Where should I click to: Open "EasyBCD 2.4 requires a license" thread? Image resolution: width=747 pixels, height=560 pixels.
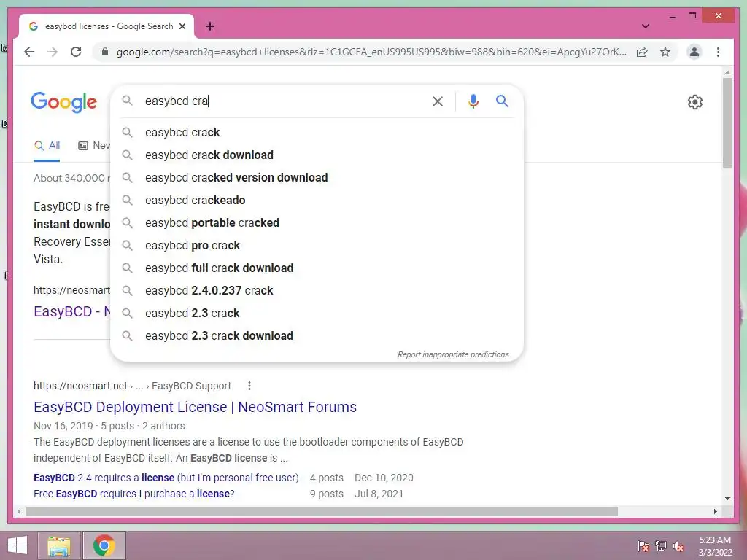click(x=166, y=478)
